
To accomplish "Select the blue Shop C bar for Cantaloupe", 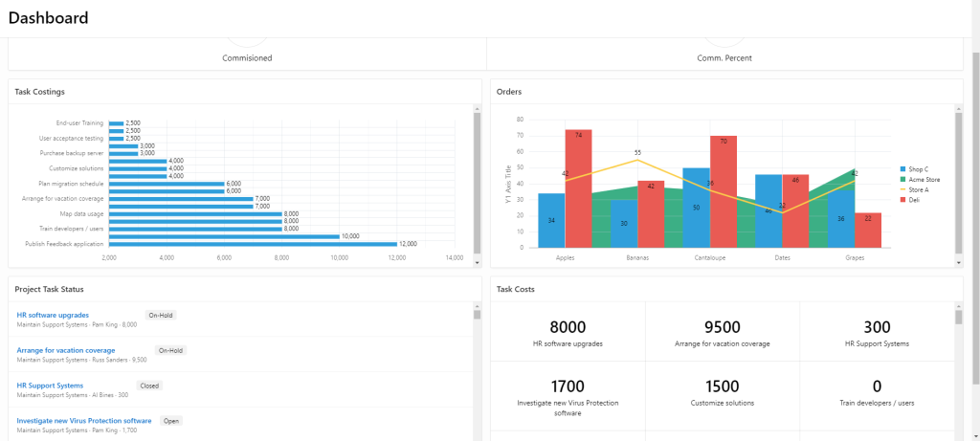I will (x=696, y=208).
